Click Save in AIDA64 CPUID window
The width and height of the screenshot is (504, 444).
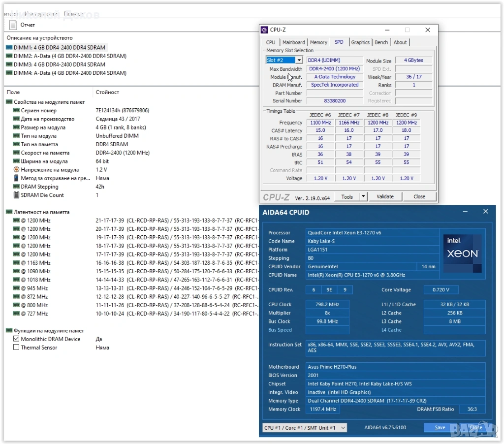(440, 428)
